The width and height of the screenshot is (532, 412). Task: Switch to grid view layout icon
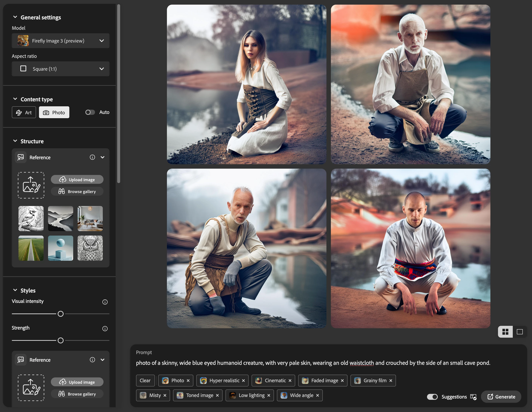point(505,332)
